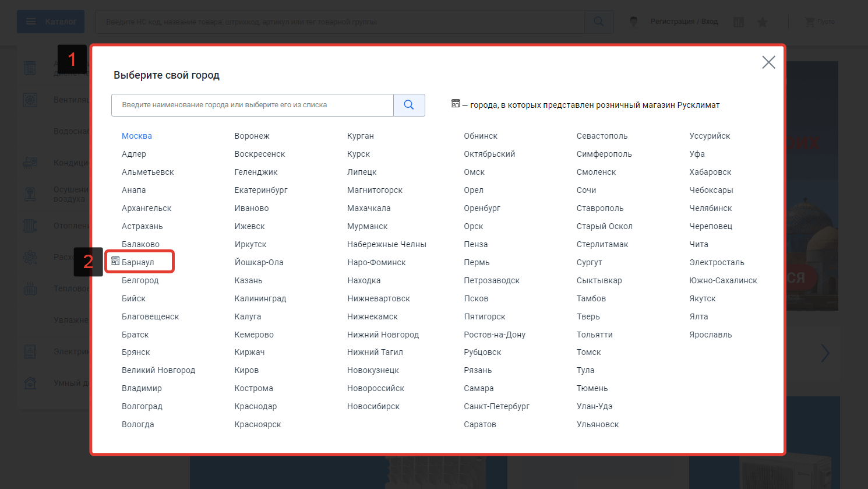This screenshot has width=868, height=489.
Task: Select Петрозаводск
Action: point(492,280)
